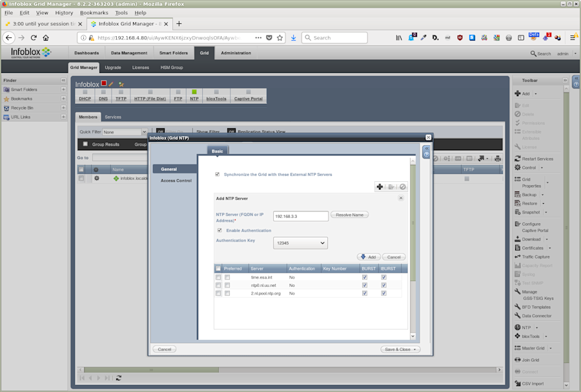Toggle BURST for time.esa.int
This screenshot has width=581, height=392.
click(x=365, y=277)
